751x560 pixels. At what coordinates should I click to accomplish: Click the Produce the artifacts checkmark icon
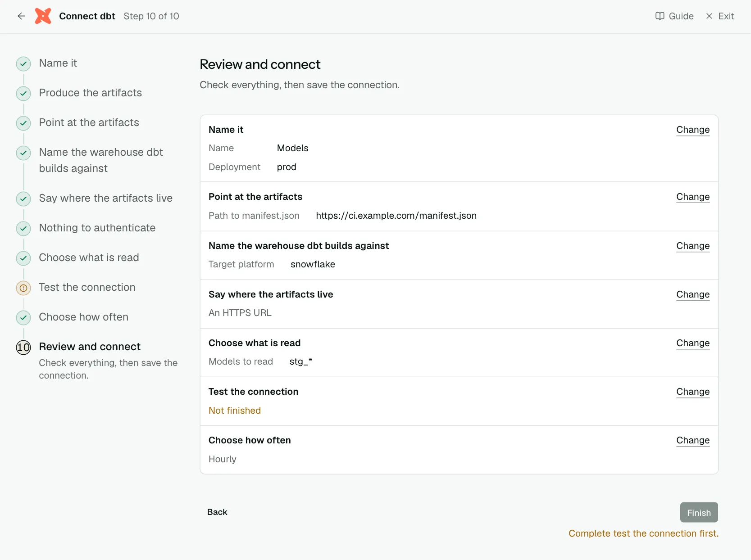click(x=23, y=94)
